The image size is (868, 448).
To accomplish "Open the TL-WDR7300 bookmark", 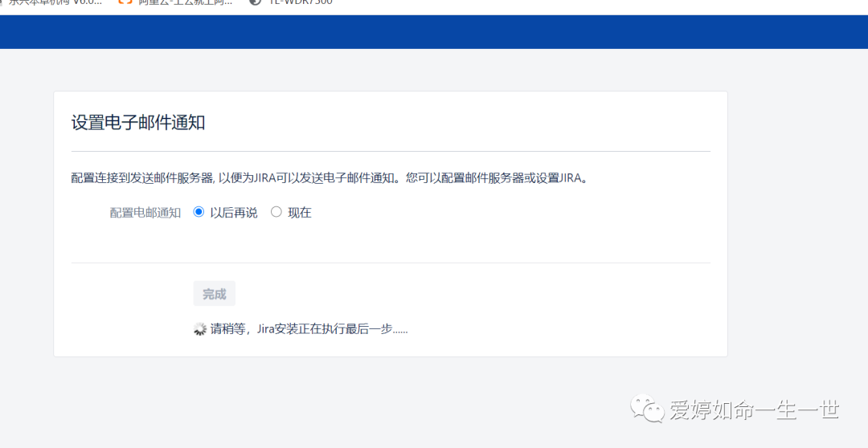I will click(291, 2).
